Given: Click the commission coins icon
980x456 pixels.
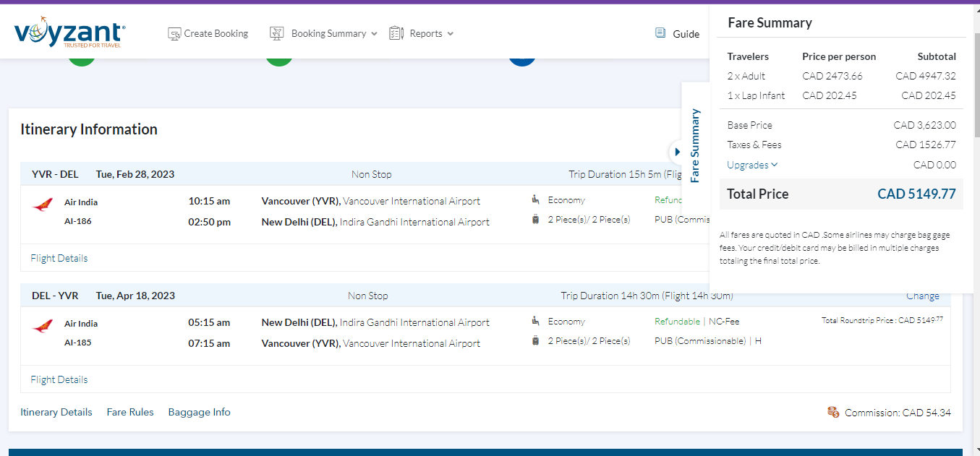Looking at the screenshot, I should tap(833, 412).
